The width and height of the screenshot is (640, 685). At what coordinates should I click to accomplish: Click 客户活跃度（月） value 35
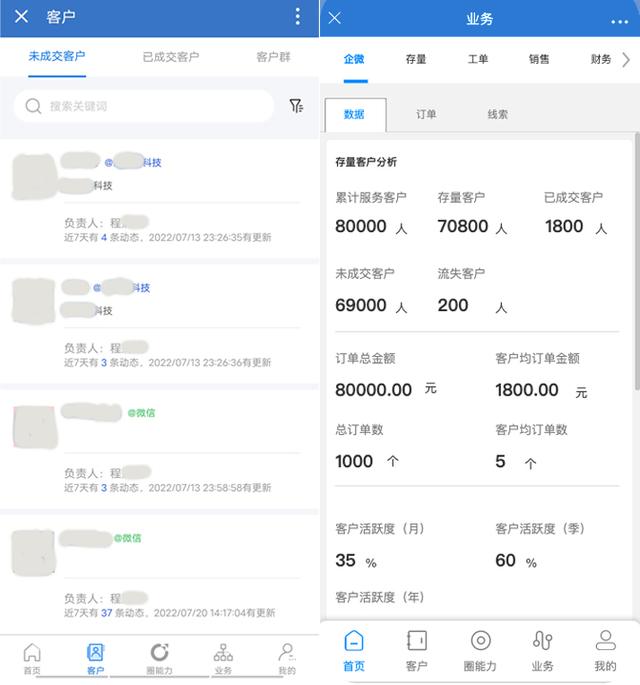(x=345, y=560)
